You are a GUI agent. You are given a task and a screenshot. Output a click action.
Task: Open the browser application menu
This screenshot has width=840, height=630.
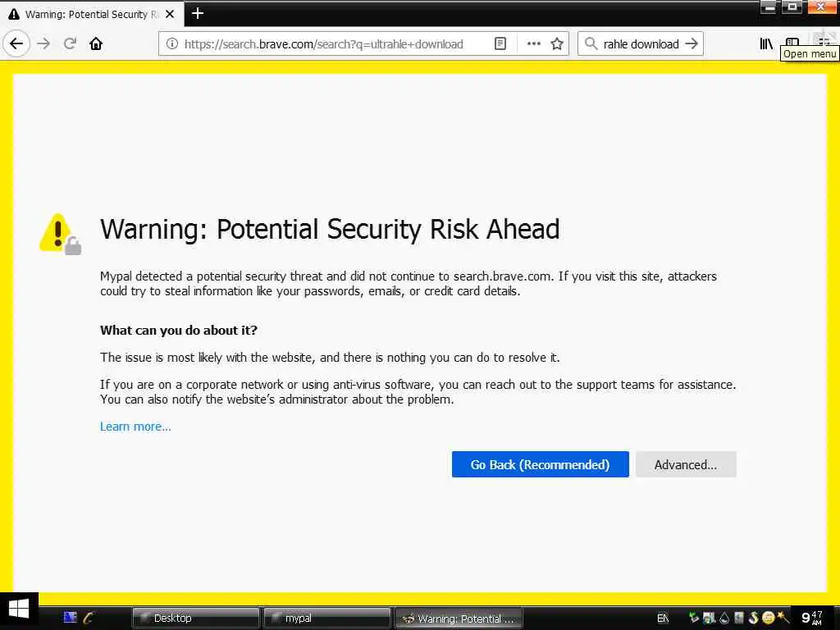coord(824,40)
